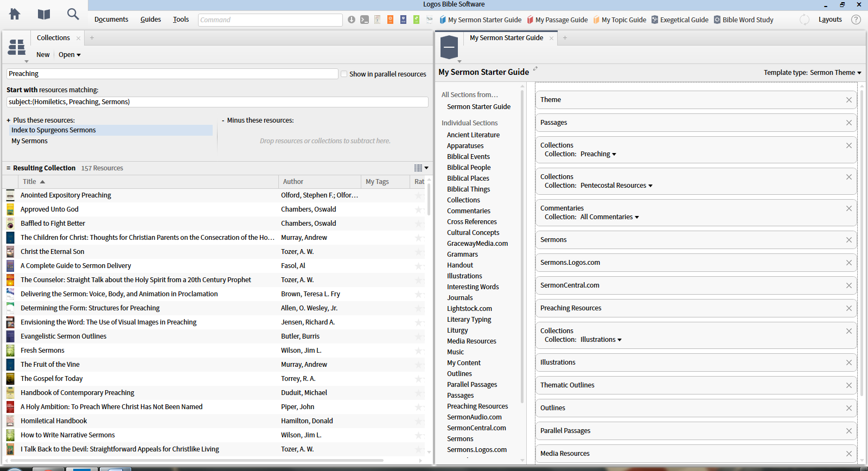
Task: Open My Topic Guide shortcut
Action: [x=620, y=20]
